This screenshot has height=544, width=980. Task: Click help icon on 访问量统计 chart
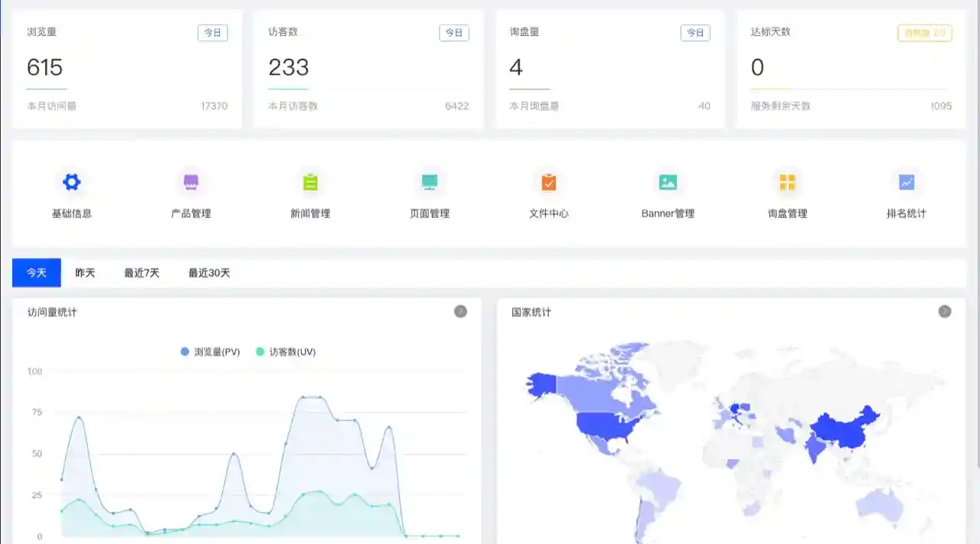[460, 311]
